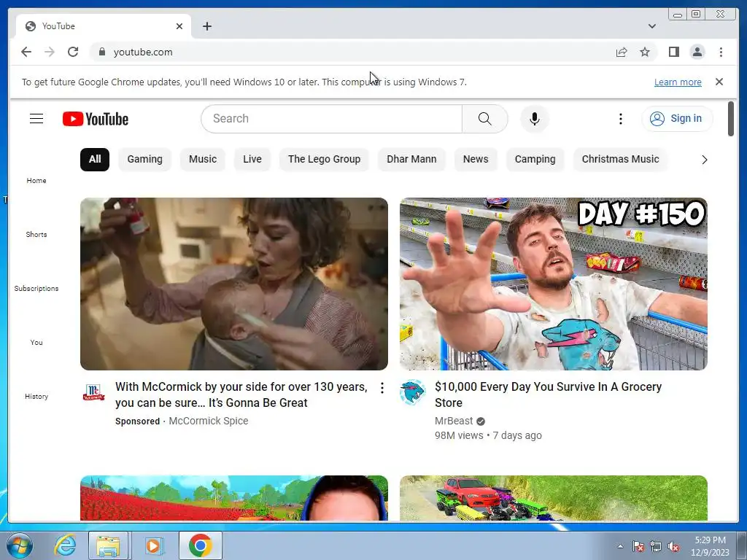The height and width of the screenshot is (560, 747).
Task: Reload the YouTube page
Action: click(73, 52)
